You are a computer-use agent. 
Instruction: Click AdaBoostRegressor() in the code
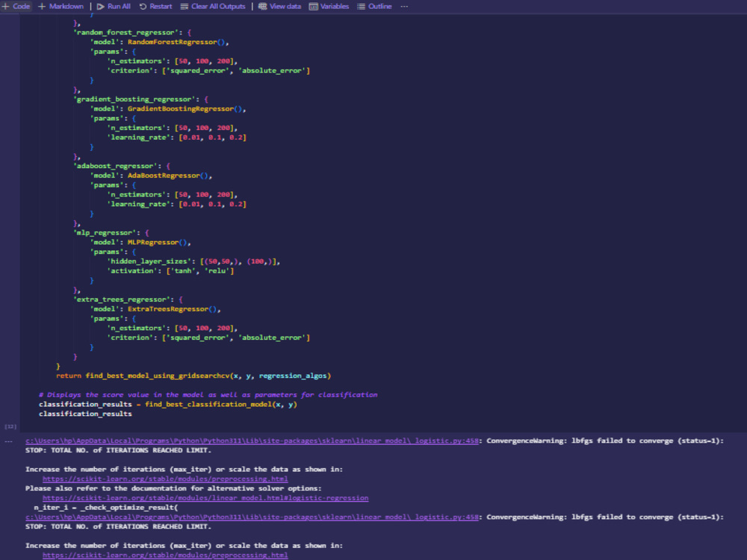(x=168, y=175)
